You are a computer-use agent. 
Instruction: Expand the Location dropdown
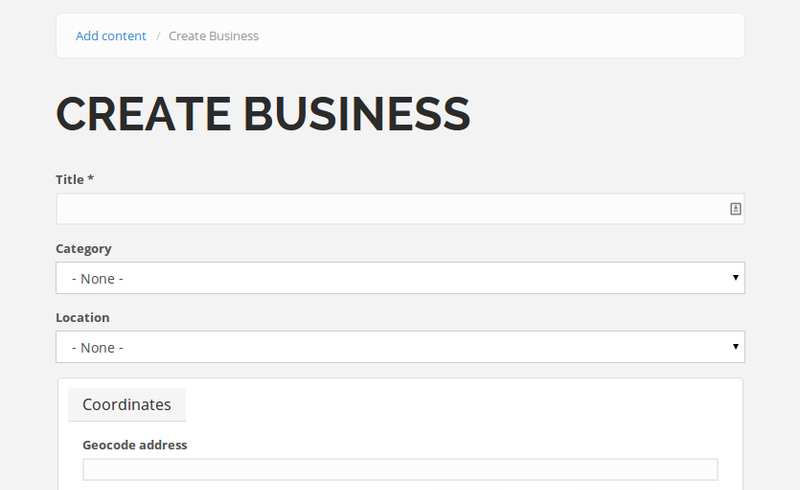(400, 347)
